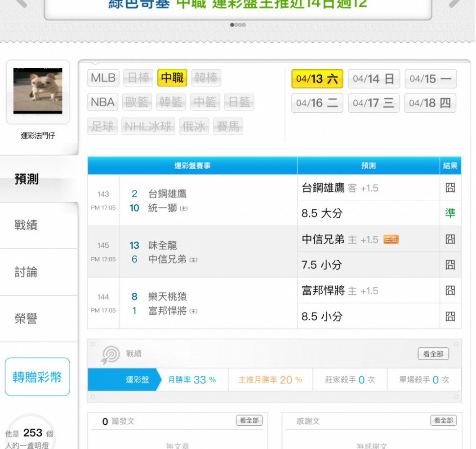Viewport: 476px width, 449px height.
Task: Go to next banner with right arrow
Action: point(455,3)
